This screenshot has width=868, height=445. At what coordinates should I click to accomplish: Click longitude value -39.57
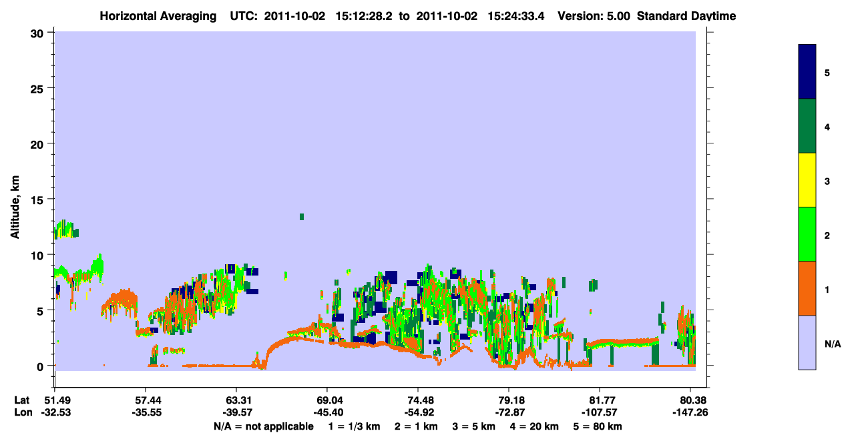236,412
